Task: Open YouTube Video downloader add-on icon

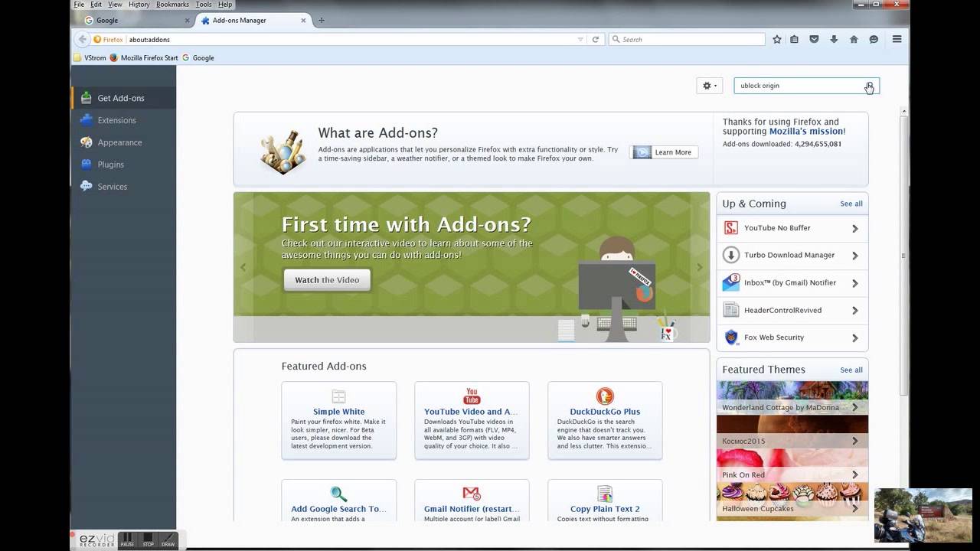Action: click(x=472, y=396)
